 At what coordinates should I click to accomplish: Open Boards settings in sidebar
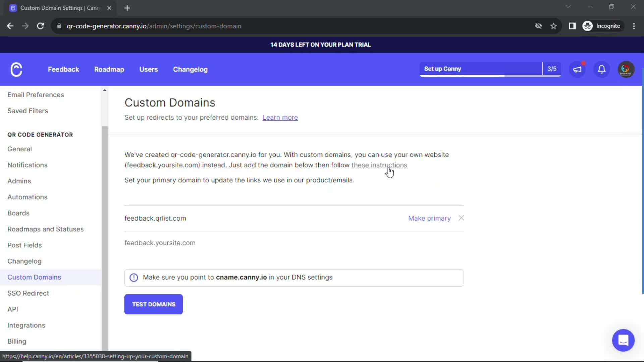point(18,213)
